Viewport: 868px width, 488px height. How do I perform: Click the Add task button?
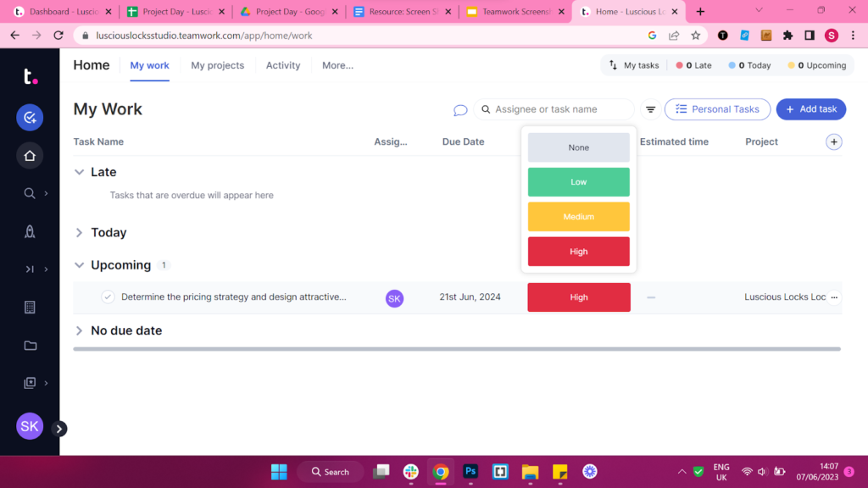point(810,109)
